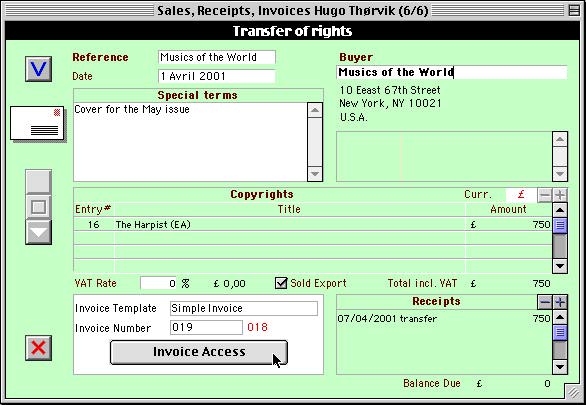The height and width of the screenshot is (405, 586).
Task: Uncheck the Sold Export checkbox
Action: 281,283
